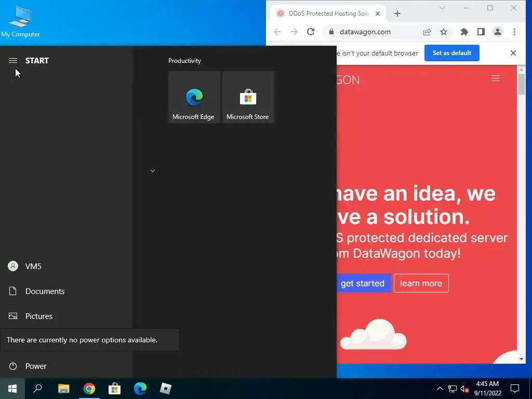
Task: Click the learn more button
Action: tap(421, 283)
